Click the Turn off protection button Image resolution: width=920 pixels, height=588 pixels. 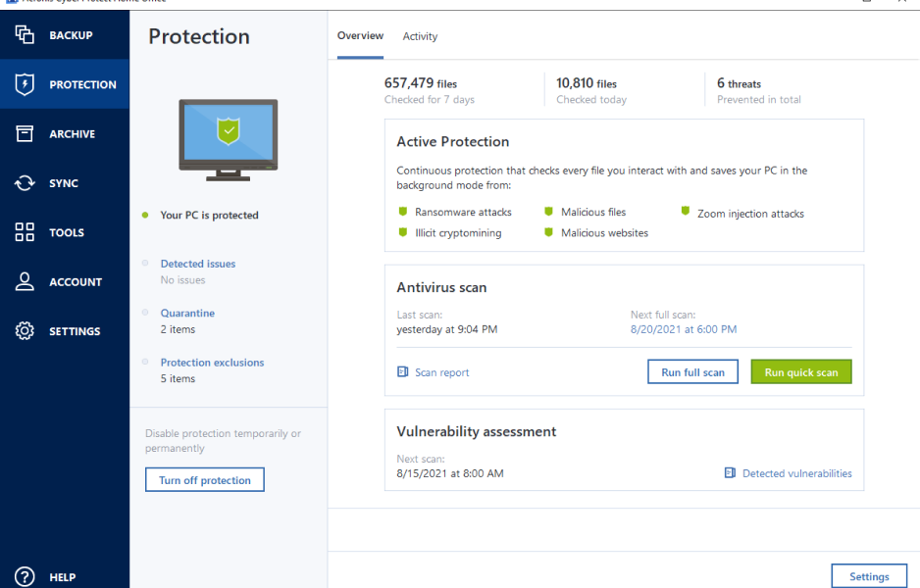click(x=205, y=480)
